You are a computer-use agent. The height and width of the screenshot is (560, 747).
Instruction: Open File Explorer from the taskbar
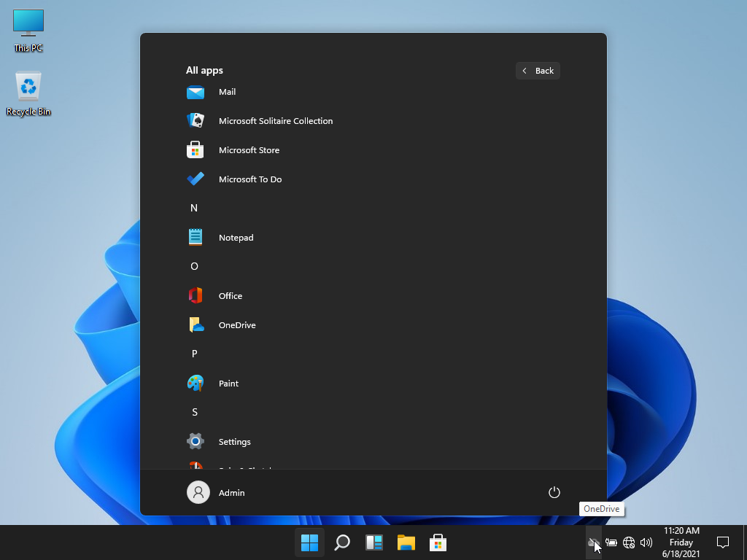tap(406, 542)
